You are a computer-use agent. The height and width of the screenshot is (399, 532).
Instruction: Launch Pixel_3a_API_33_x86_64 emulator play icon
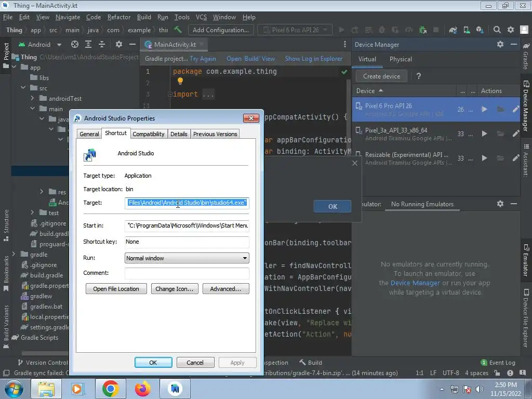[484, 134]
